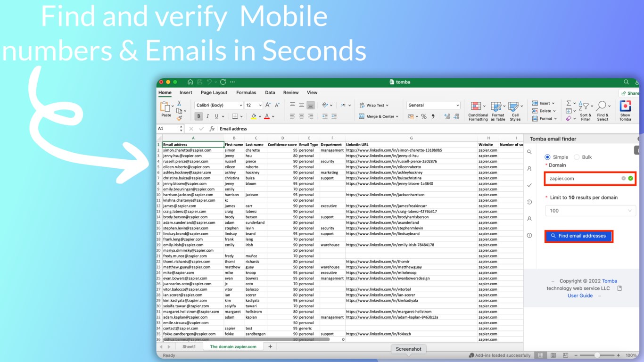Switch to the Page Layout tab
The width and height of the screenshot is (644, 362).
pos(214,92)
